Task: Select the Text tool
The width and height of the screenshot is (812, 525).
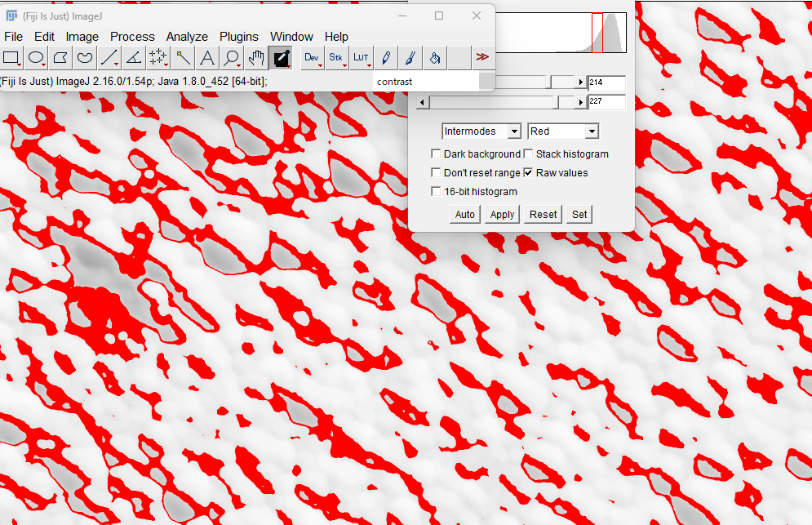Action: [x=207, y=57]
